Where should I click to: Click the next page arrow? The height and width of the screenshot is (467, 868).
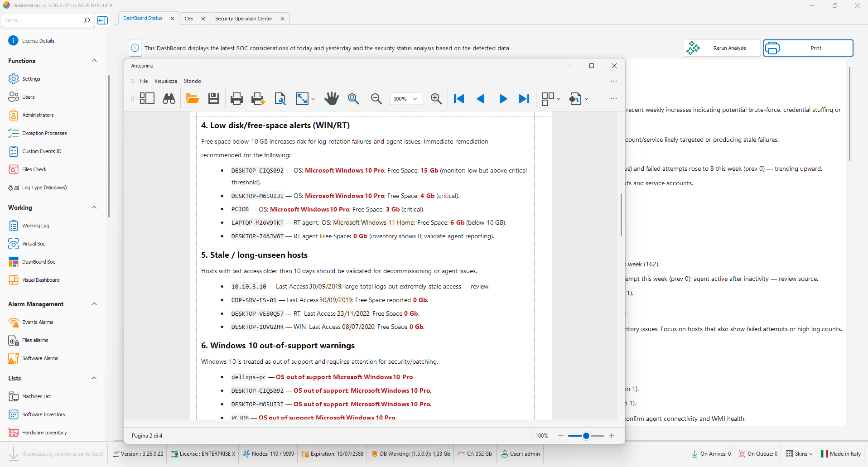coord(503,99)
